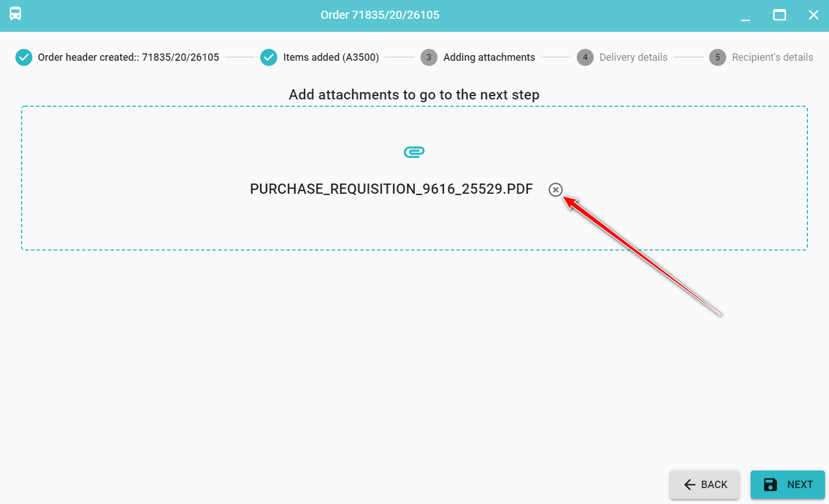
Task: Remove the PURCHASE_REQUISITION PDF attachment
Action: pos(555,190)
